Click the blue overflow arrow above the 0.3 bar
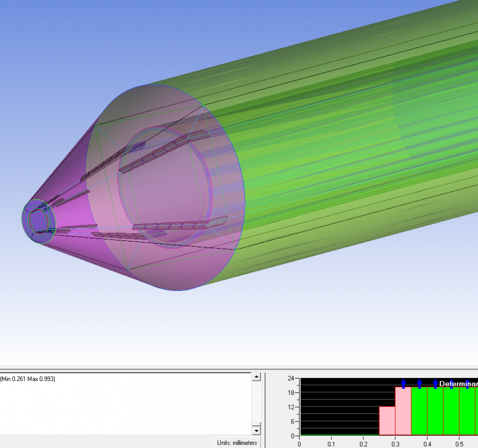Viewport: 478px width, 448px height. tap(403, 384)
